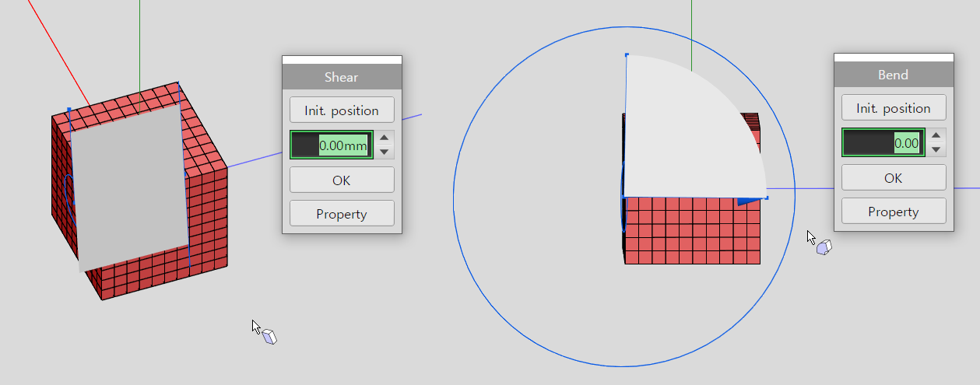
Task: Click the Bend angle input field
Action: pos(883,143)
